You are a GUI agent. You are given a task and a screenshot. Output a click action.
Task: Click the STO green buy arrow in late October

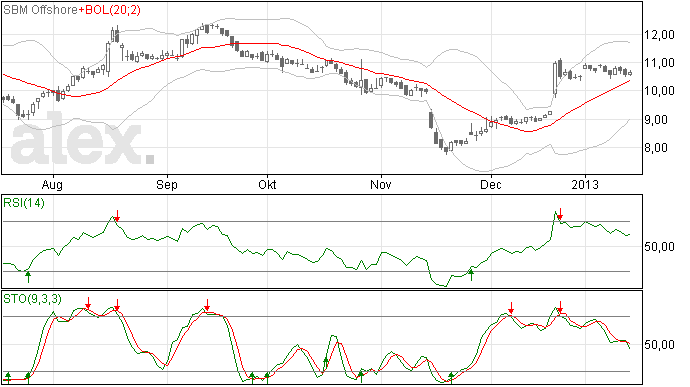pyautogui.click(x=361, y=376)
